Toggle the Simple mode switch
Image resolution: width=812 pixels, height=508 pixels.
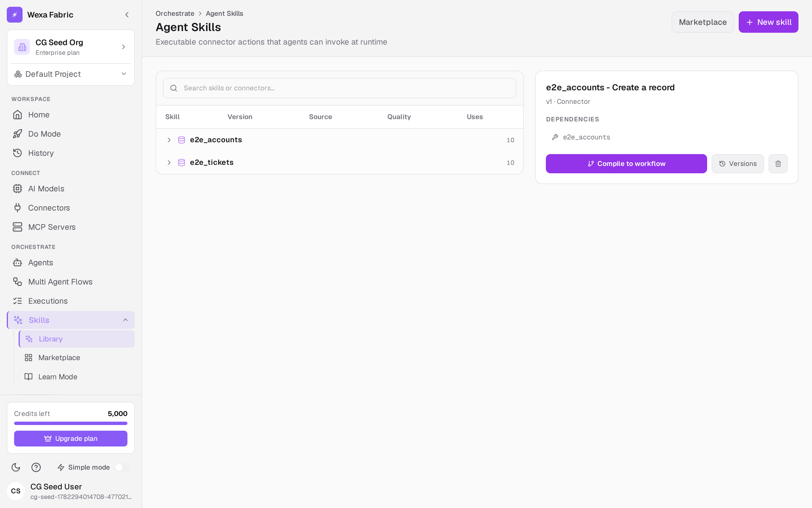tap(122, 467)
